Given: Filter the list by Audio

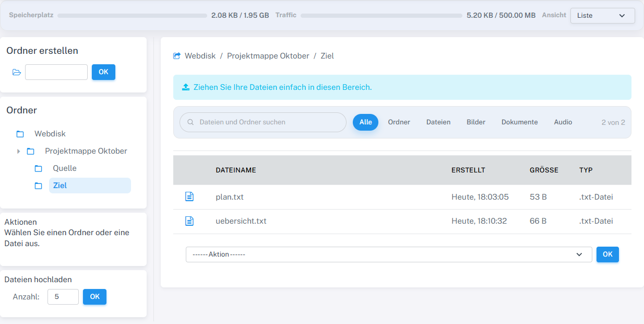Looking at the screenshot, I should (563, 122).
